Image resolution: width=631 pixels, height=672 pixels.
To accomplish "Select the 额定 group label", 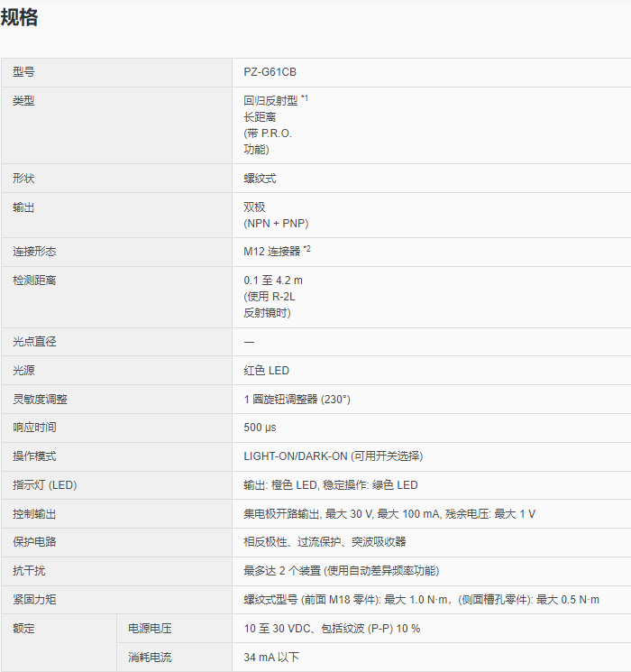I will click(x=23, y=629).
